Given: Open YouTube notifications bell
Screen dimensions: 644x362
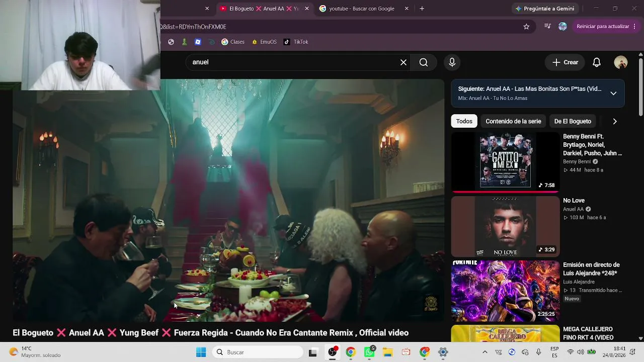Looking at the screenshot, I should pyautogui.click(x=596, y=62).
